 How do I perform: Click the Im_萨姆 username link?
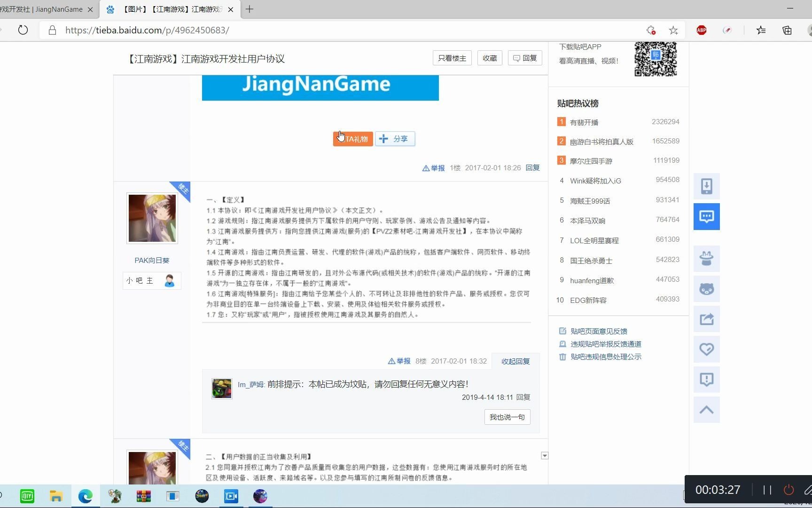pos(251,384)
